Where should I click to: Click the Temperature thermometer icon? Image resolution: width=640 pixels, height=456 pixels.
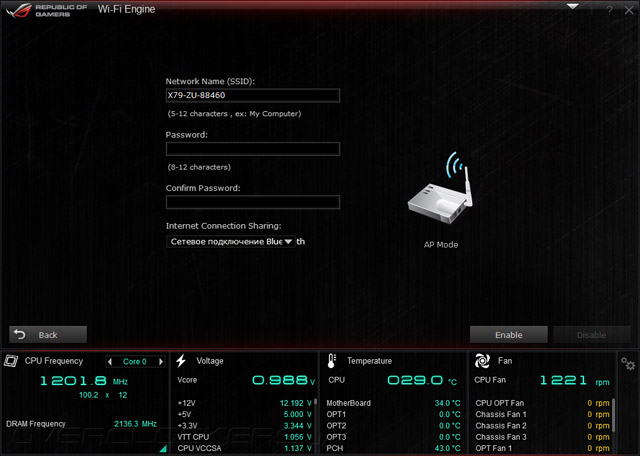[331, 361]
